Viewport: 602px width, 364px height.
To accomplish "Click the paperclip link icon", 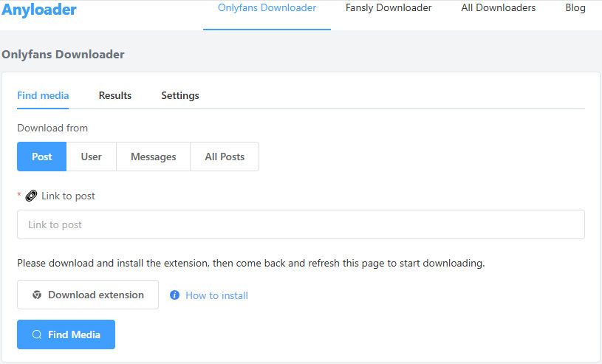I will tap(31, 196).
